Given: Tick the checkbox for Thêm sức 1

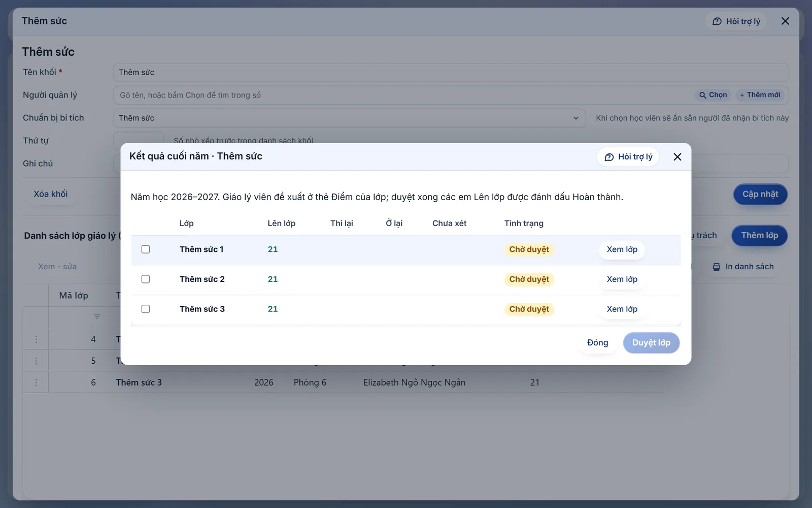Looking at the screenshot, I should (x=146, y=249).
